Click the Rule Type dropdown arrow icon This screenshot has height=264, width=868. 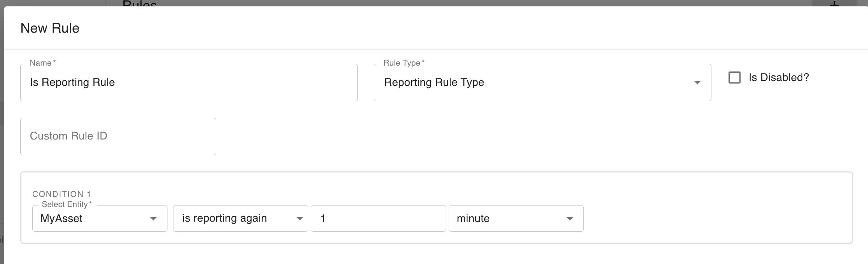click(697, 82)
